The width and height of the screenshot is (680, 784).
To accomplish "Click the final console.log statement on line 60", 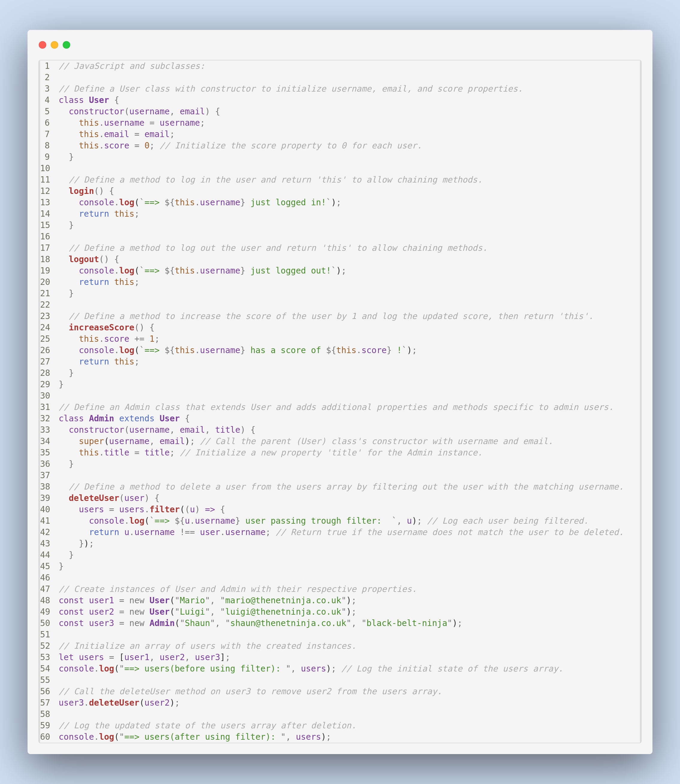I will click(194, 737).
